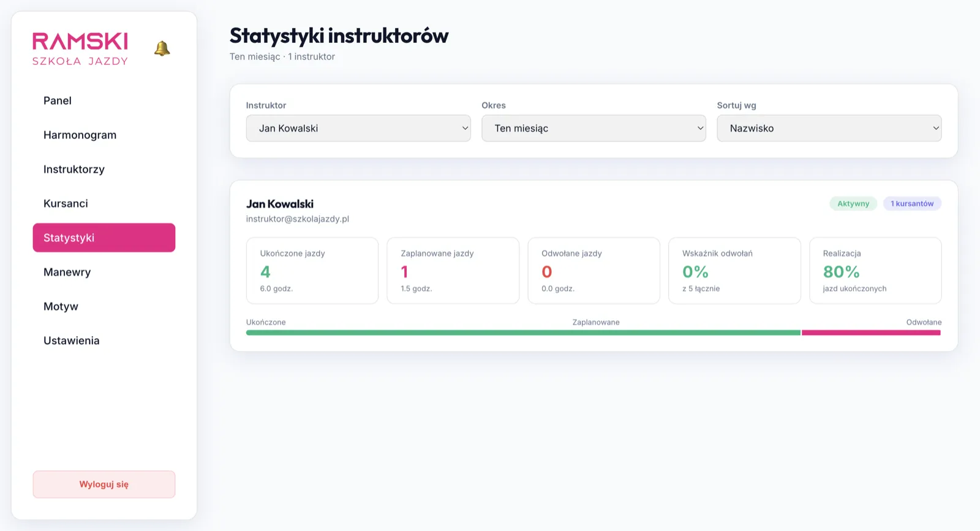Viewport: 980px width, 531px height.
Task: Click the Aktywny status badge
Action: coord(853,203)
